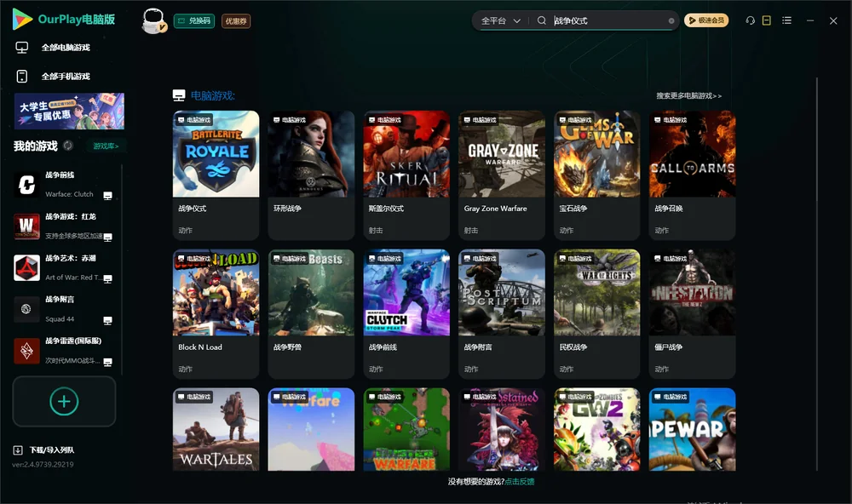
Task: Expand the 全平台 platform dropdown
Action: point(500,20)
